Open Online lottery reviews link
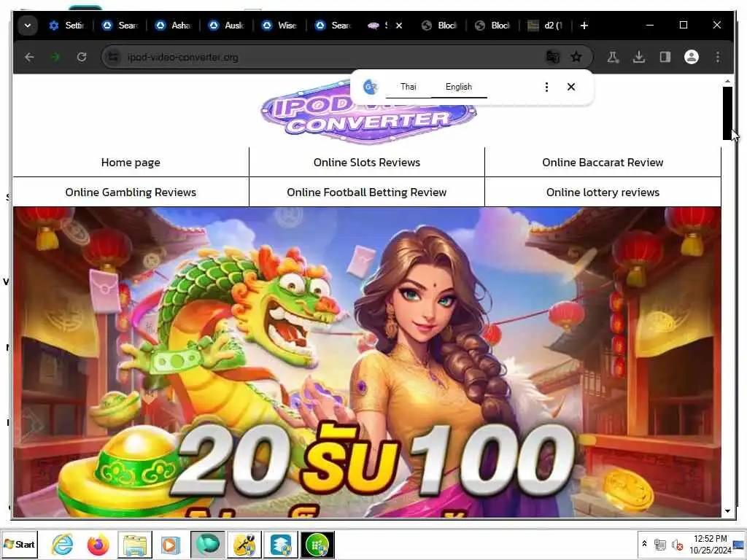 603,192
